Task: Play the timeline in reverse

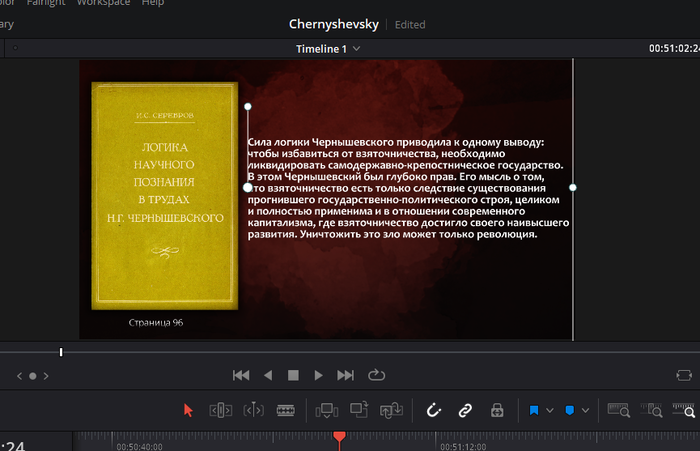Action: (x=268, y=375)
